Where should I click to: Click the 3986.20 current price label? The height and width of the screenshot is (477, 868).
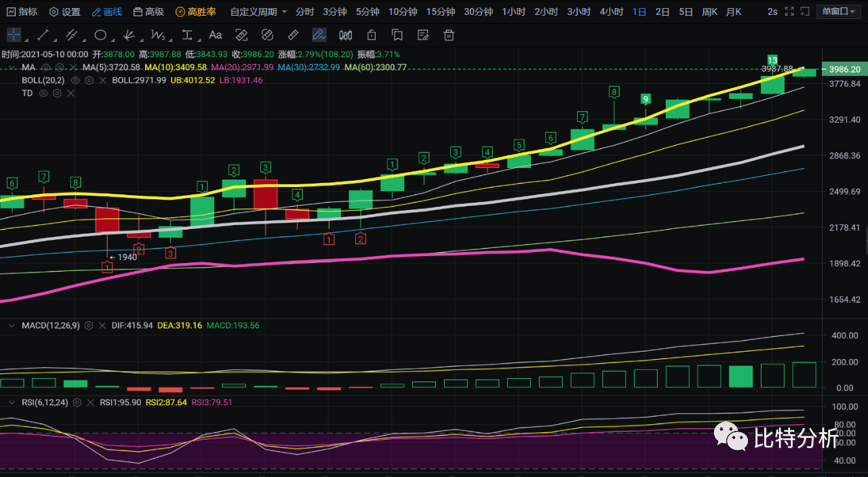pos(844,69)
